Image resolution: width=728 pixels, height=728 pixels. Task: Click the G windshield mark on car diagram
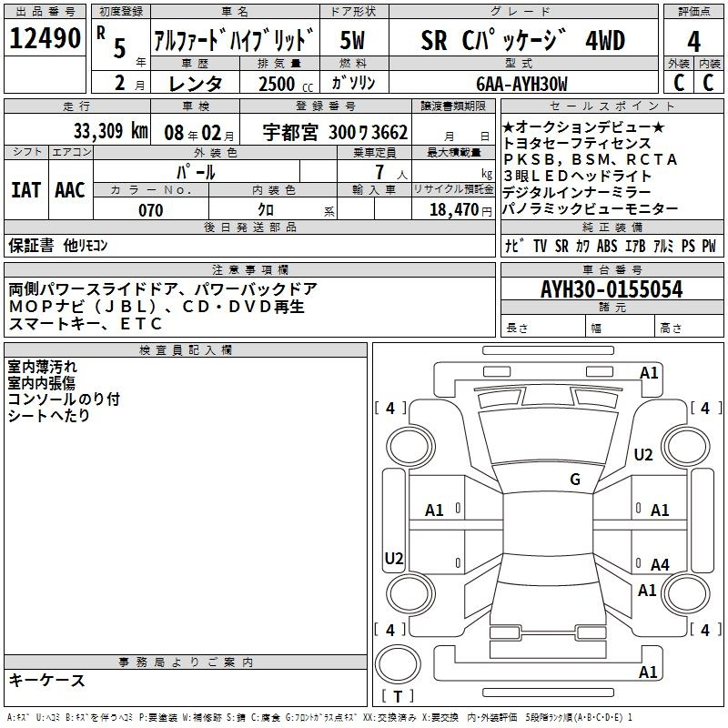pyautogui.click(x=574, y=480)
